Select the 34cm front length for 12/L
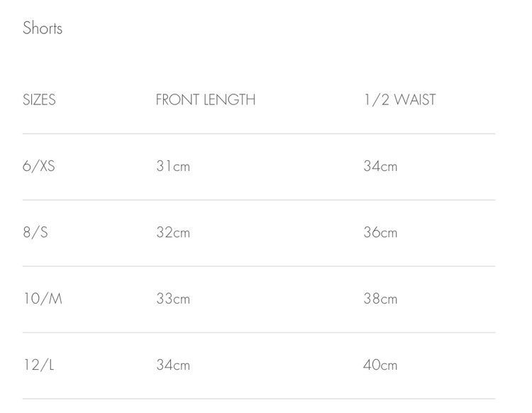 click(x=173, y=365)
